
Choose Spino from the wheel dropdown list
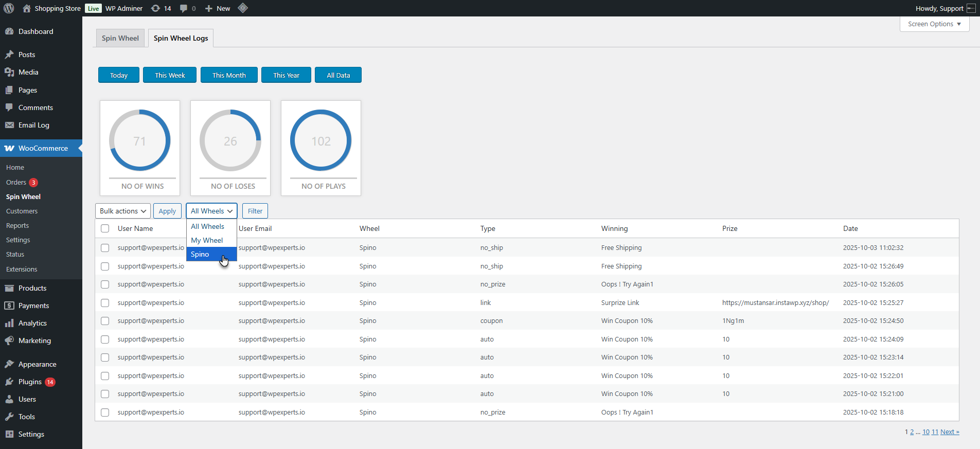[x=200, y=254]
